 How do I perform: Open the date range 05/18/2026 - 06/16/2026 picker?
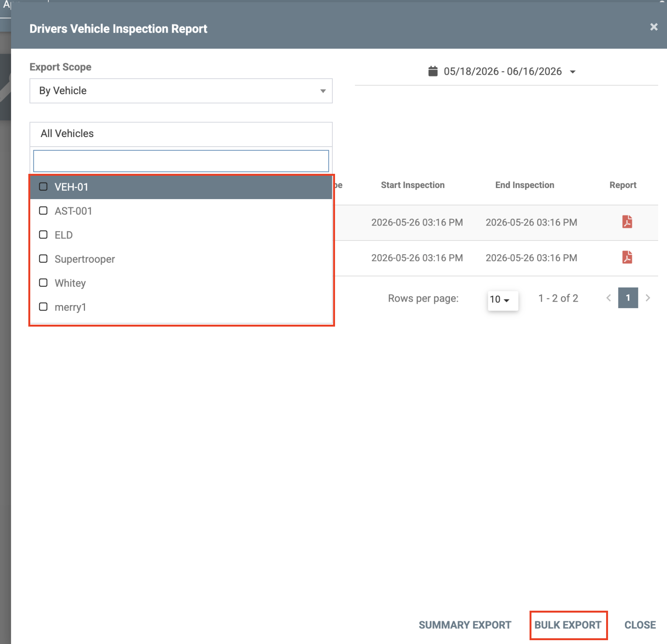tap(502, 72)
